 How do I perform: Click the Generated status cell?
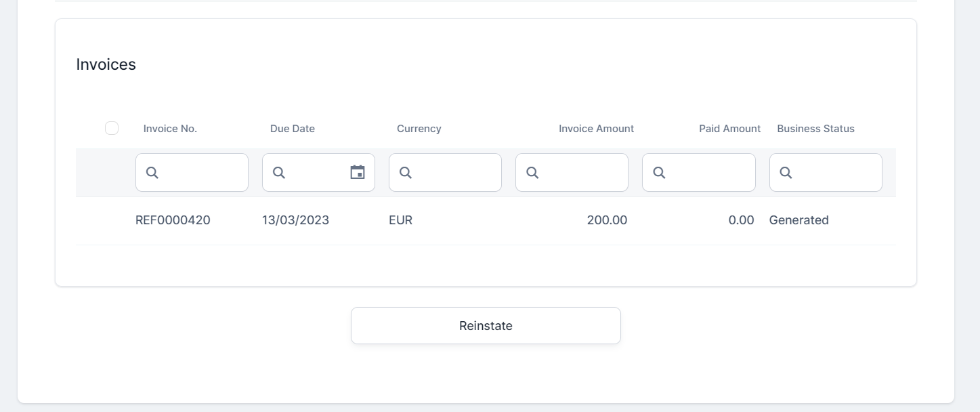798,220
